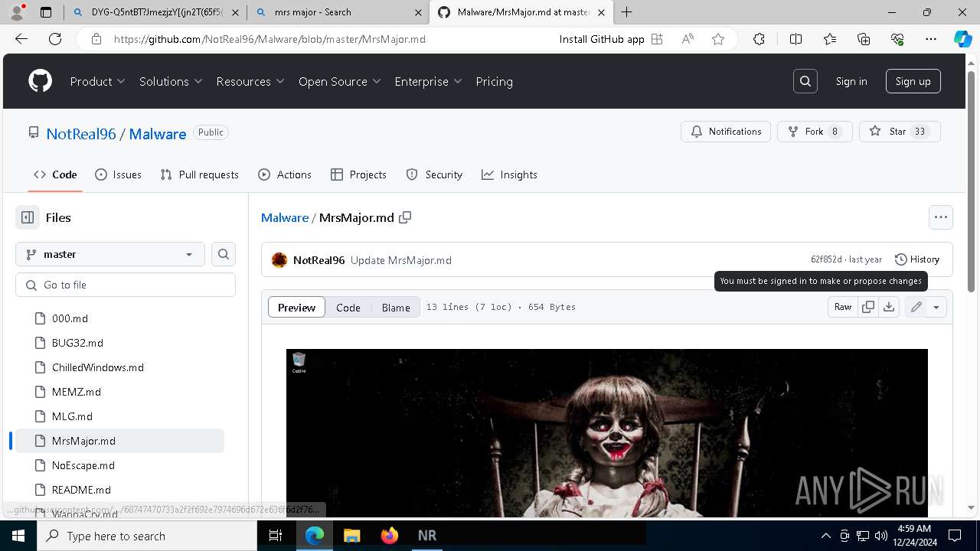Click the browser Refresh button
Image resolution: width=980 pixels, height=551 pixels.
[x=55, y=39]
